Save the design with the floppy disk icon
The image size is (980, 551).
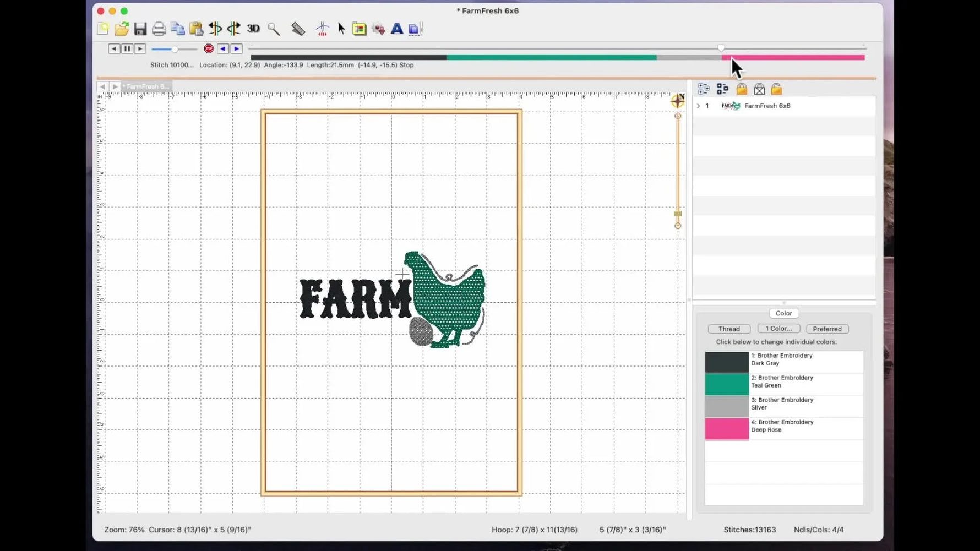click(140, 29)
